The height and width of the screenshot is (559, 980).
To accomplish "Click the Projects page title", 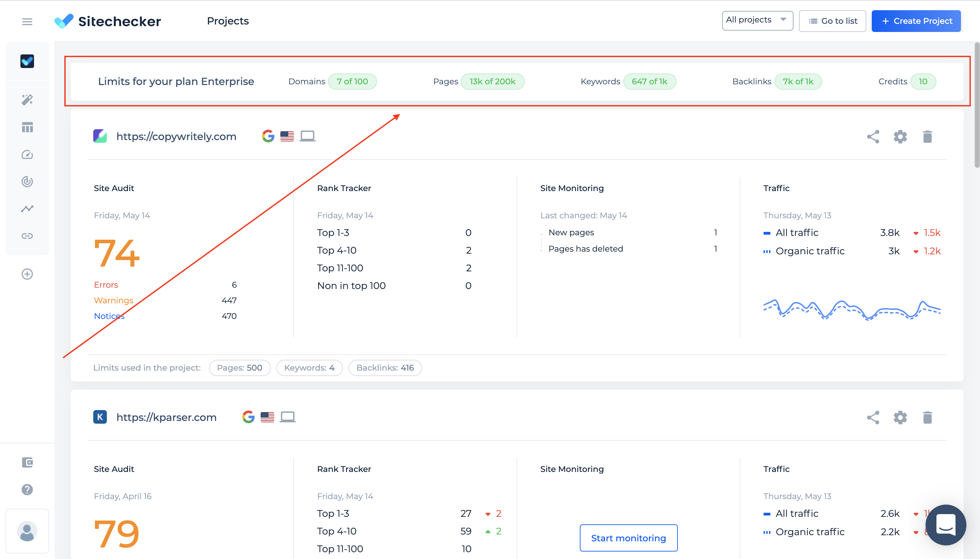I will point(228,21).
